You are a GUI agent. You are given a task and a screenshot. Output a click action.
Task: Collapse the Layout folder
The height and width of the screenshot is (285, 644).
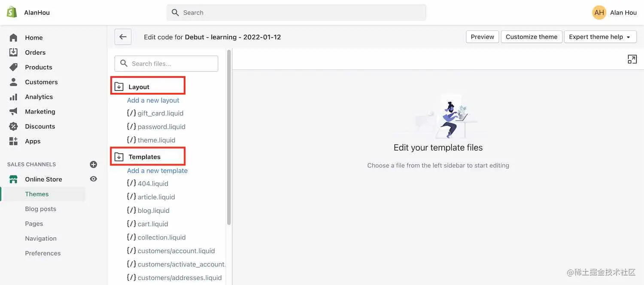pyautogui.click(x=119, y=86)
